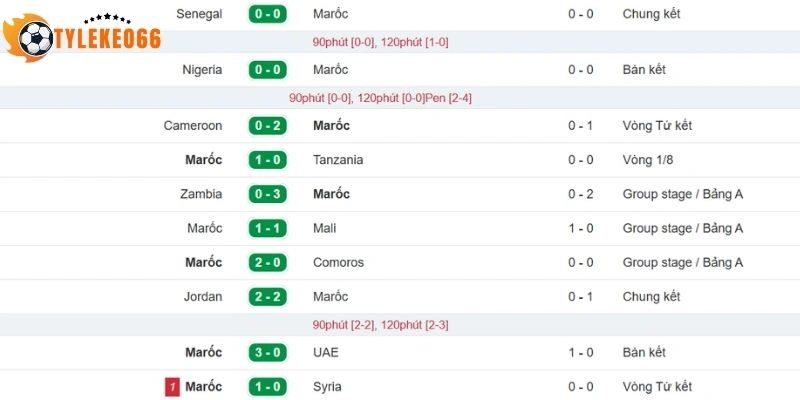Click the Jordan team name
Image resolution: width=800 pixels, height=400 pixels.
point(203,297)
